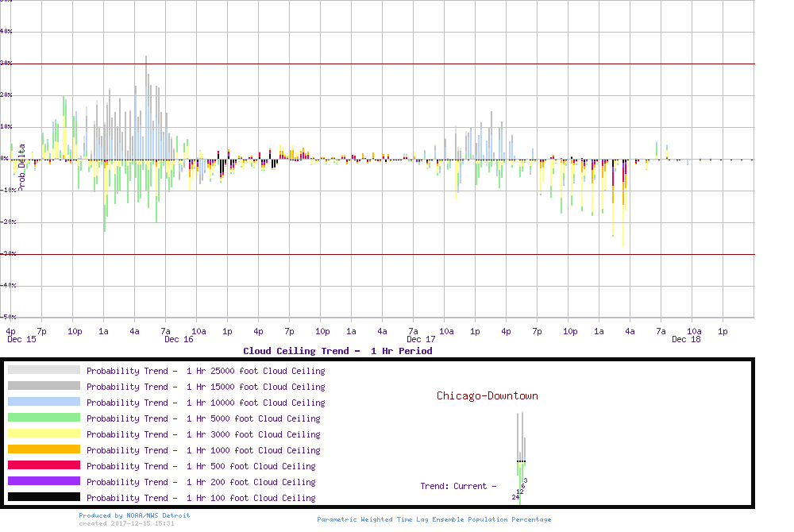Click the Dec 16 date marker on the time axis

(179, 340)
